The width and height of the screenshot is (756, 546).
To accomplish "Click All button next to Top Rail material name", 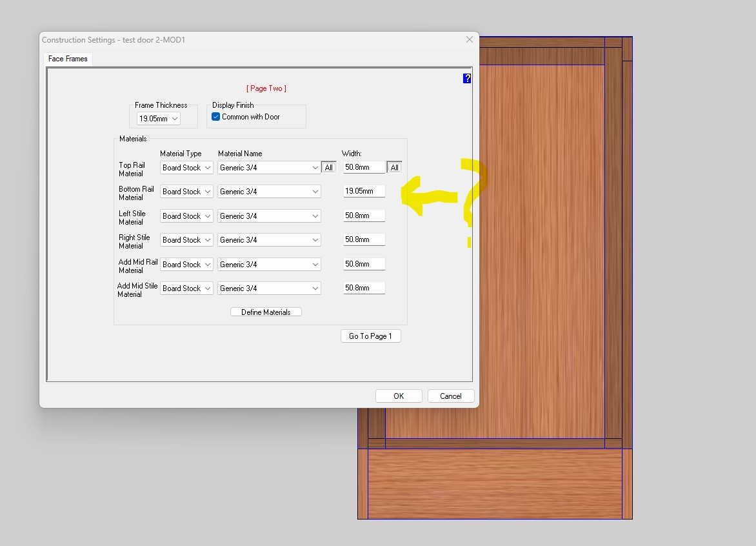I will coord(329,168).
